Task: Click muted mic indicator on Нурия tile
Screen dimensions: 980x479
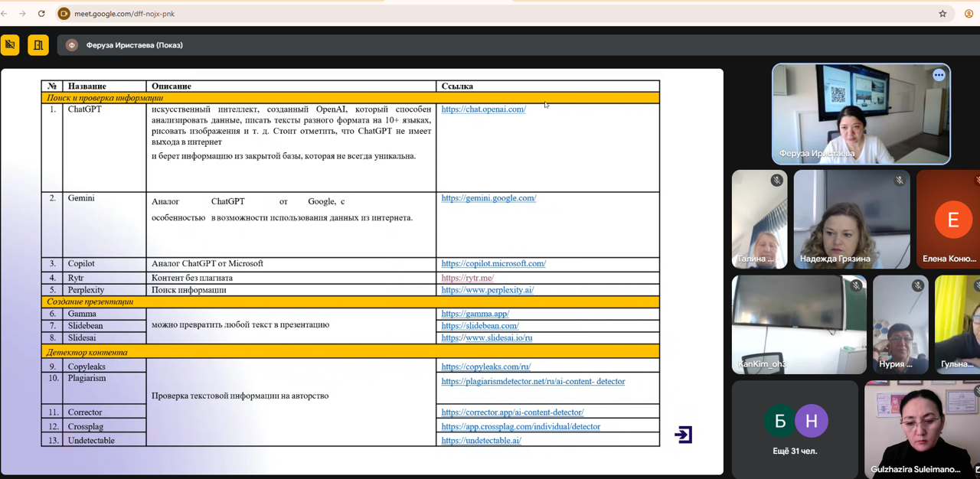Action: tap(917, 285)
